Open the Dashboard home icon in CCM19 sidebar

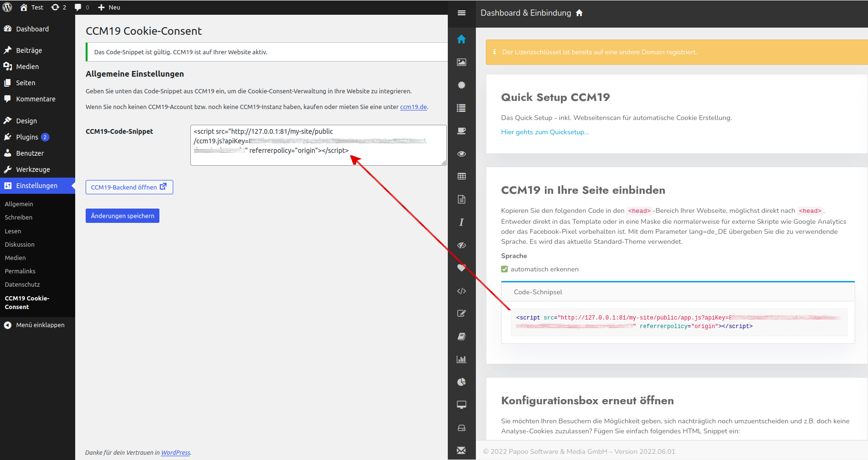click(x=461, y=39)
